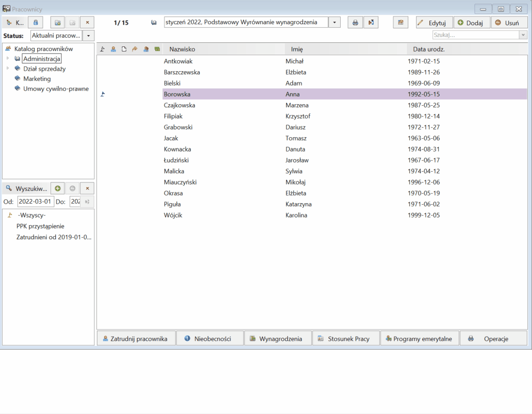
Task: Select the Wójcik employee row
Action: pyautogui.click(x=312, y=215)
